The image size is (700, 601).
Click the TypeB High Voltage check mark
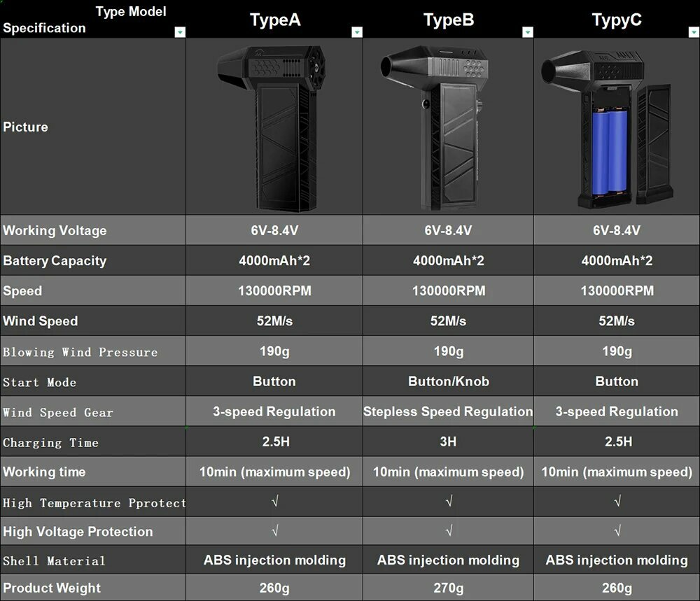coord(449,530)
